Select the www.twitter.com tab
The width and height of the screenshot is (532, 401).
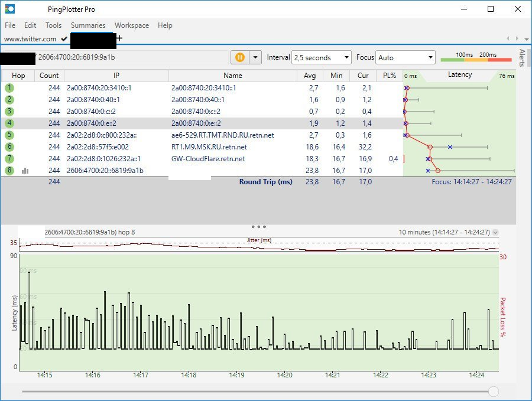click(30, 39)
